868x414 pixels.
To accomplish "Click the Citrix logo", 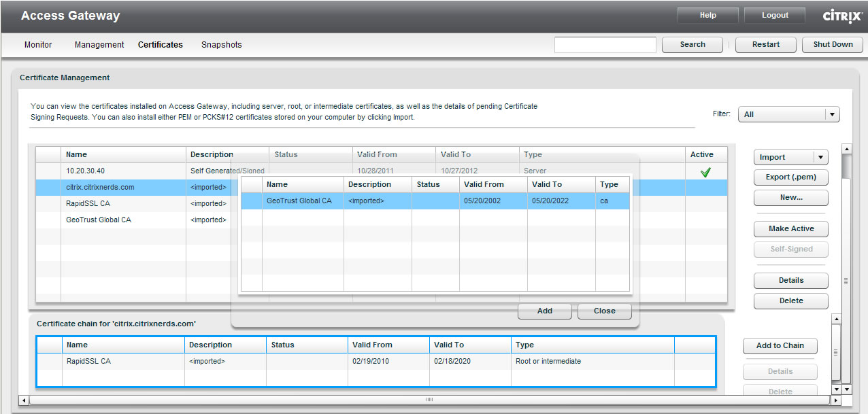I will 842,16.
